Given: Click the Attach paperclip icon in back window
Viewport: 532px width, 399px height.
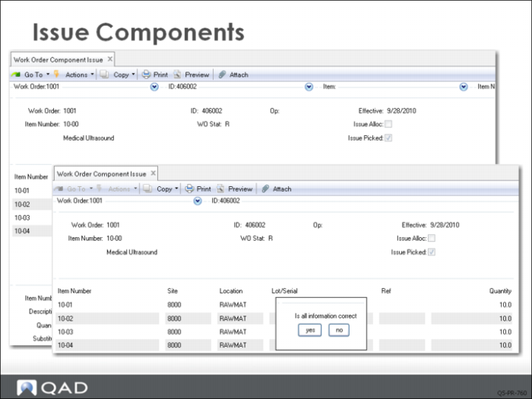Looking at the screenshot, I should pos(222,74).
